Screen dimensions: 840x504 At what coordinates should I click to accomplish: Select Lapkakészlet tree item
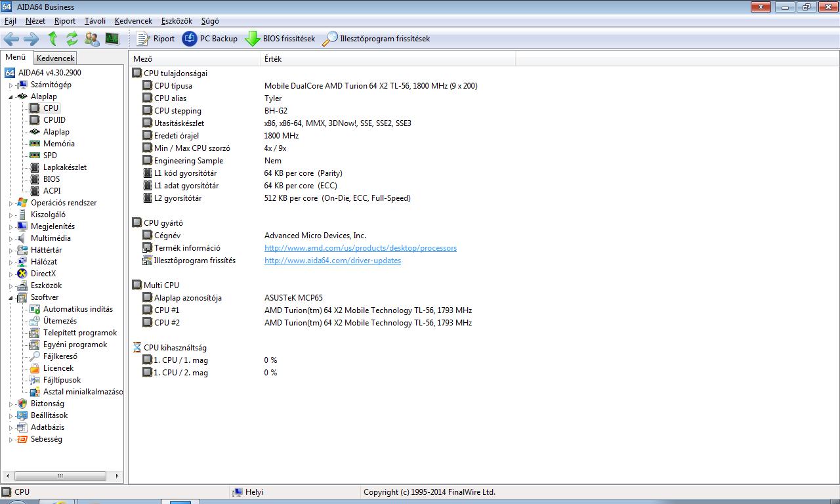(x=65, y=167)
